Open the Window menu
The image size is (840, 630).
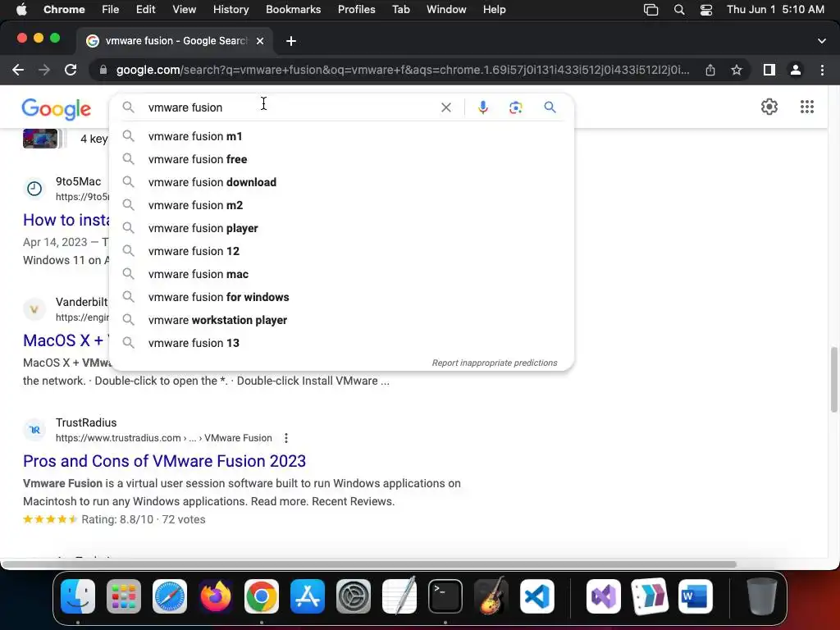pos(446,10)
